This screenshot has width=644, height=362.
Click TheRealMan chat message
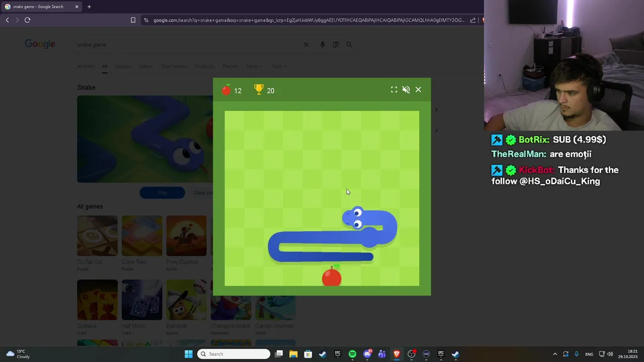click(x=541, y=154)
